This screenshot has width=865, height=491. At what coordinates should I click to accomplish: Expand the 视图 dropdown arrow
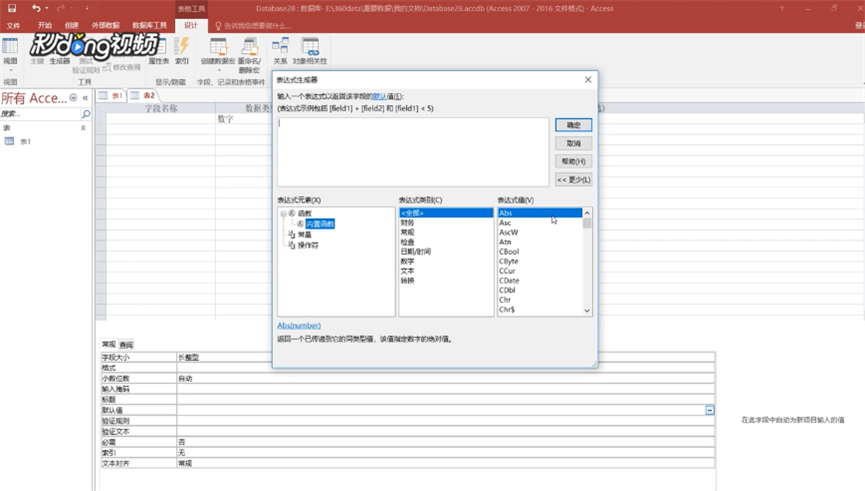click(x=10, y=70)
